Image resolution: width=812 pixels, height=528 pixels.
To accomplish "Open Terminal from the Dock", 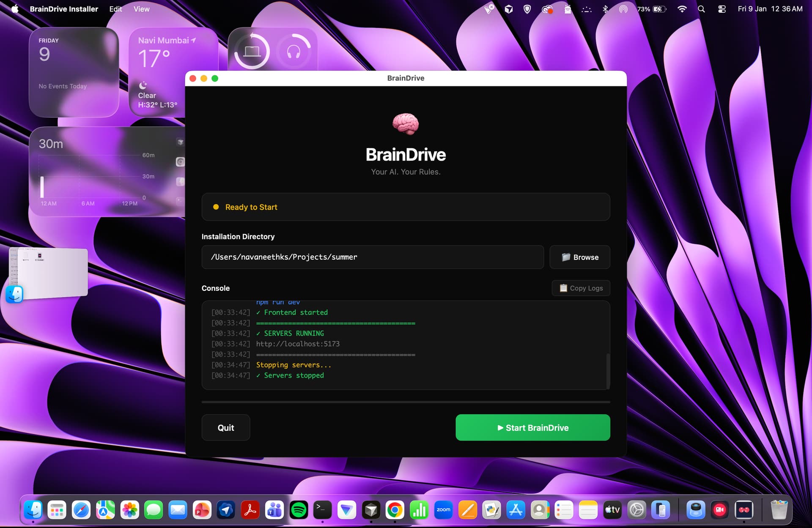I will [x=322, y=510].
